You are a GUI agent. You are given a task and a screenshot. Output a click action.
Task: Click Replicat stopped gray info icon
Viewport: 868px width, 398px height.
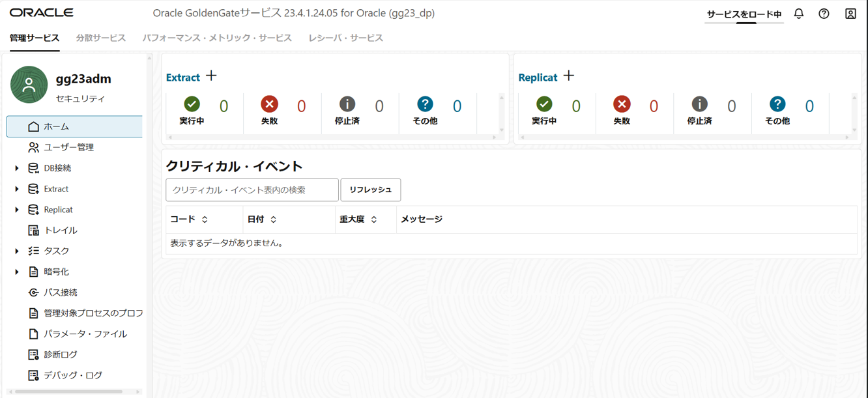point(700,104)
